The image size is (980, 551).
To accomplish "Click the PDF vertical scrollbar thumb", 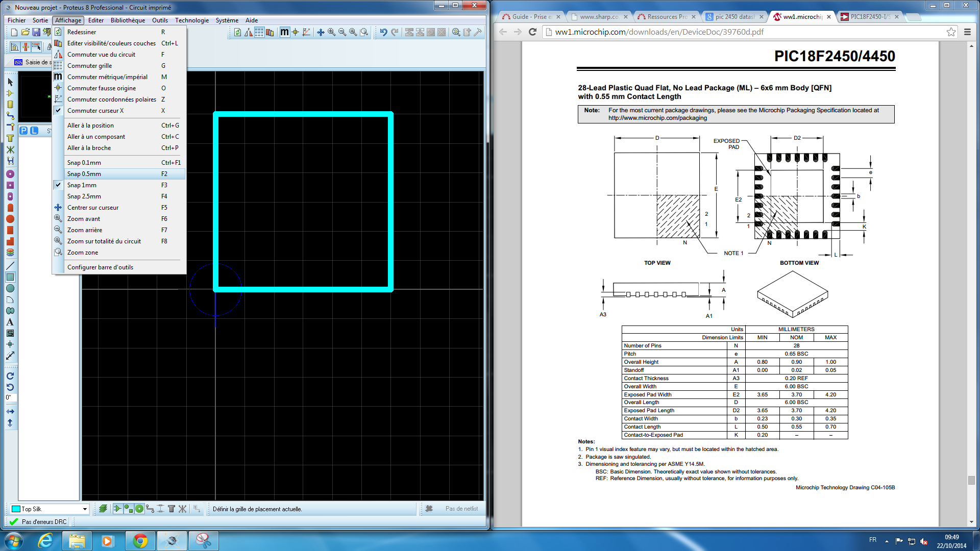I will point(971,480).
